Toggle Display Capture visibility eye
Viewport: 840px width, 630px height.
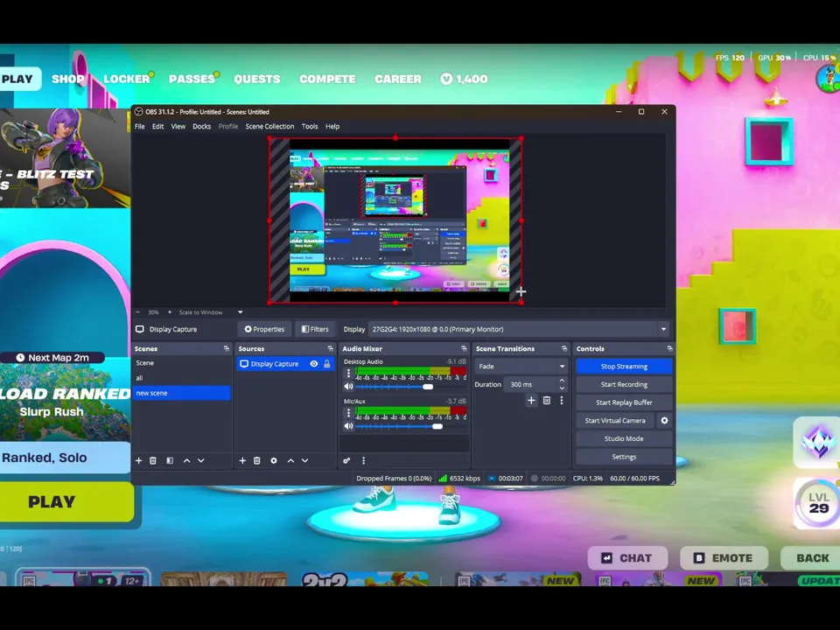coord(314,364)
